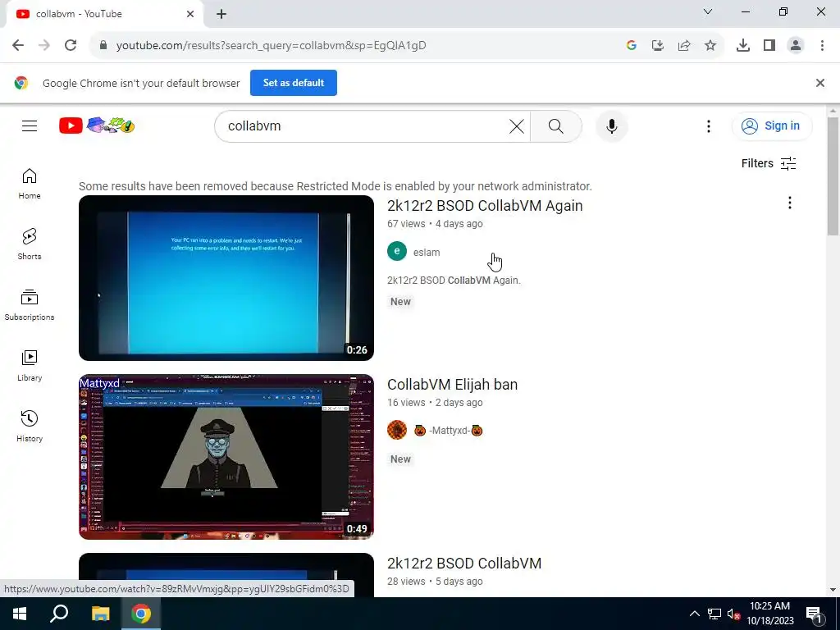This screenshot has width=840, height=630.
Task: Reload the YouTube page
Action: click(x=71, y=46)
